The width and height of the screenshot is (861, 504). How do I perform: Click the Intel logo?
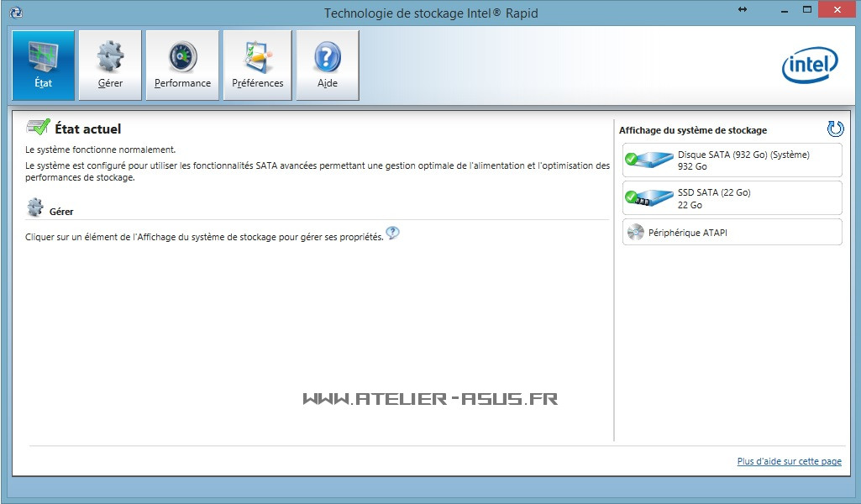point(810,66)
